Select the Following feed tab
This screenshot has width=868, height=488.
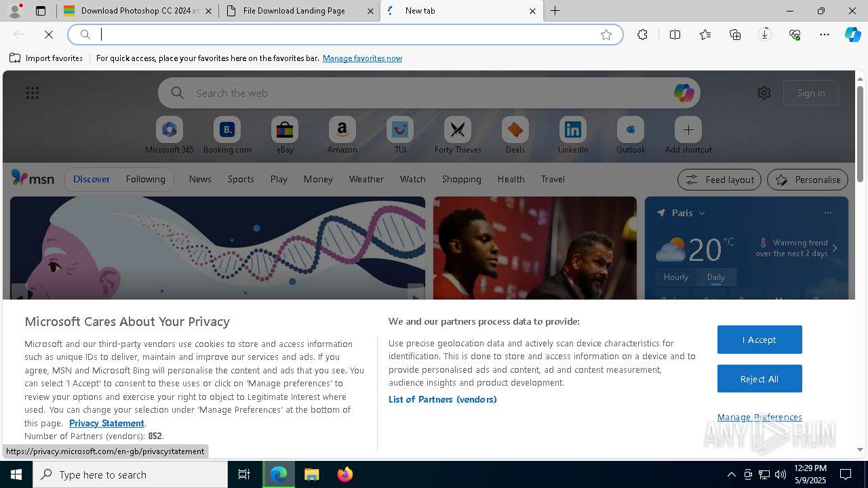coord(145,179)
